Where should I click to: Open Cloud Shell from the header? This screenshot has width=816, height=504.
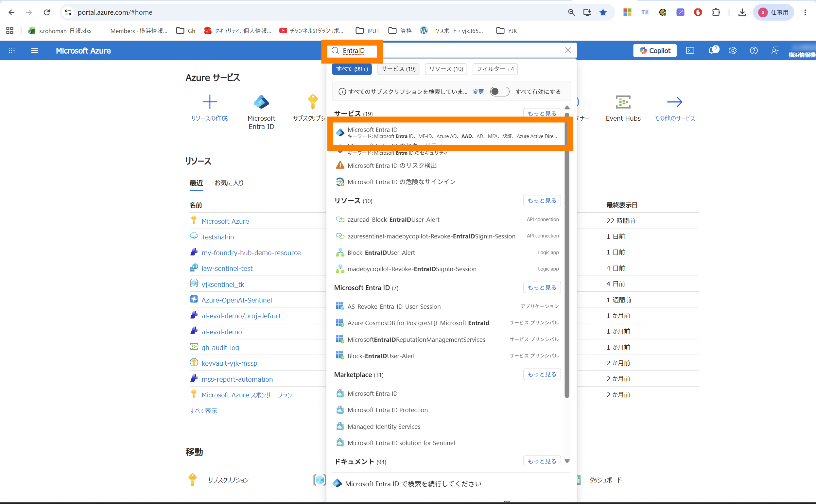coord(690,51)
